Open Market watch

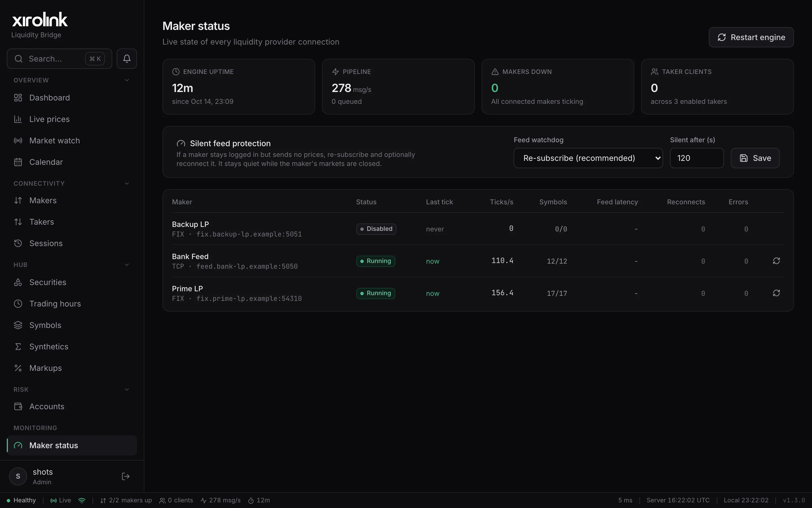click(x=72, y=141)
